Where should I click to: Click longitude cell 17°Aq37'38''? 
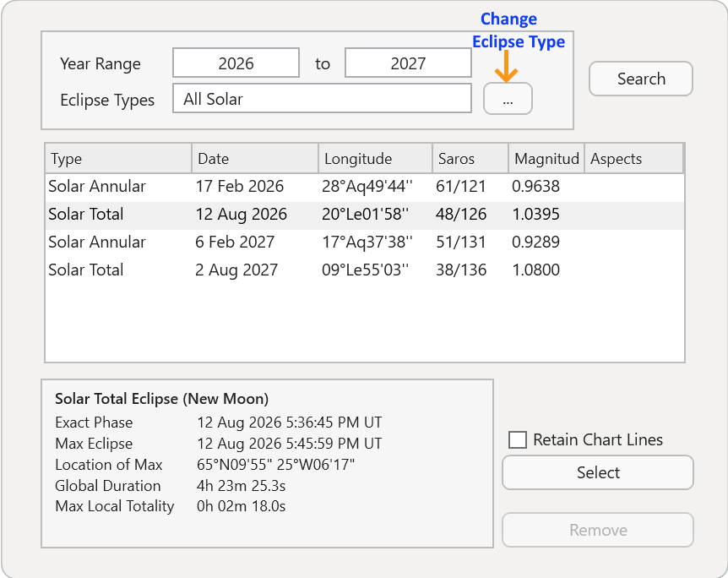click(x=367, y=242)
